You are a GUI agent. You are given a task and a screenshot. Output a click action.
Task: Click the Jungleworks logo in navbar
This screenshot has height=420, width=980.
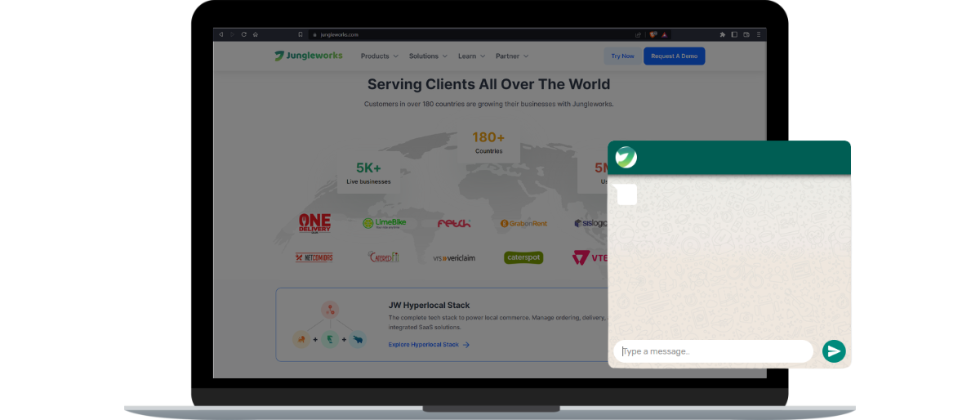[309, 56]
